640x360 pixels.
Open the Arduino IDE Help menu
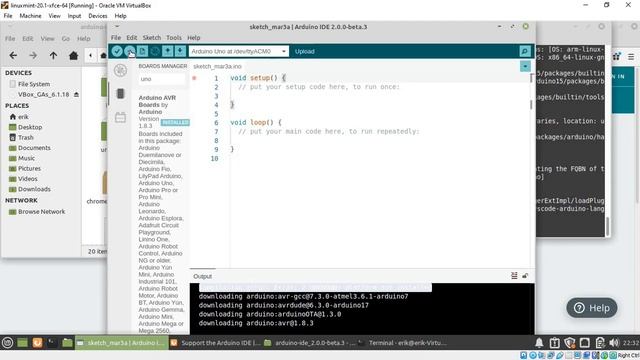[x=193, y=38]
